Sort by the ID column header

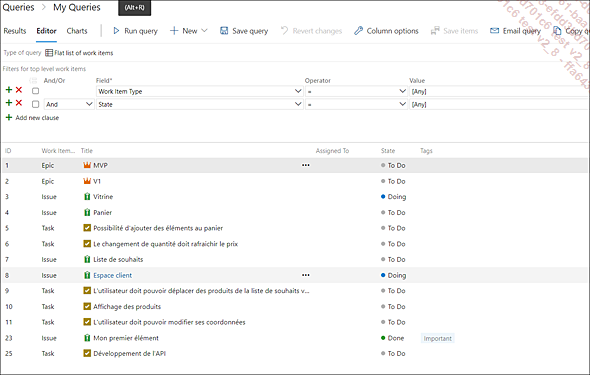click(8, 151)
